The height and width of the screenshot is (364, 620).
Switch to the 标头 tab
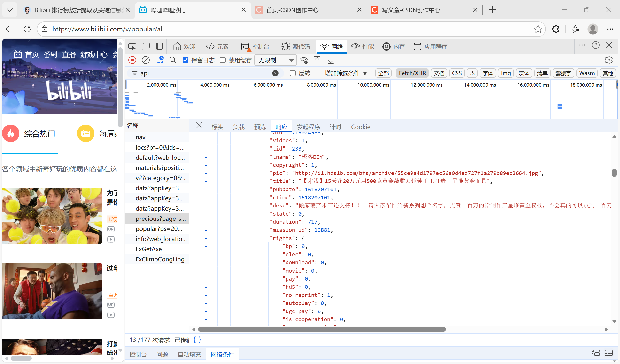[x=217, y=127]
